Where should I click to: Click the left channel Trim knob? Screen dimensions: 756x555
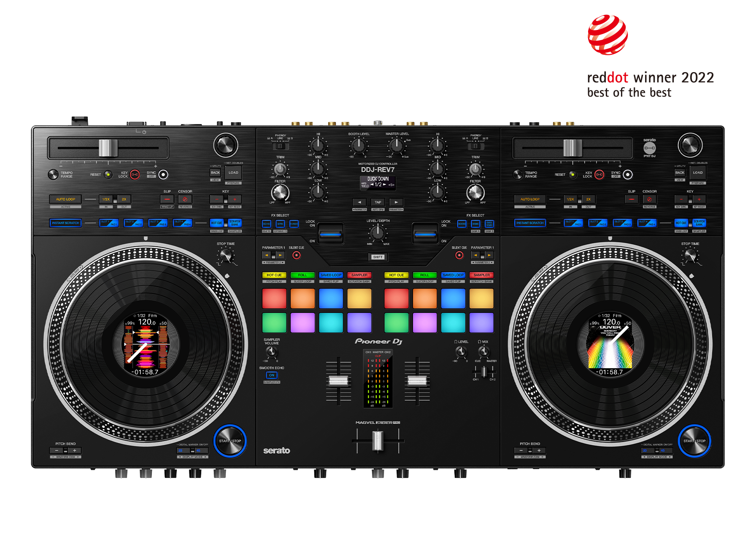tap(280, 169)
